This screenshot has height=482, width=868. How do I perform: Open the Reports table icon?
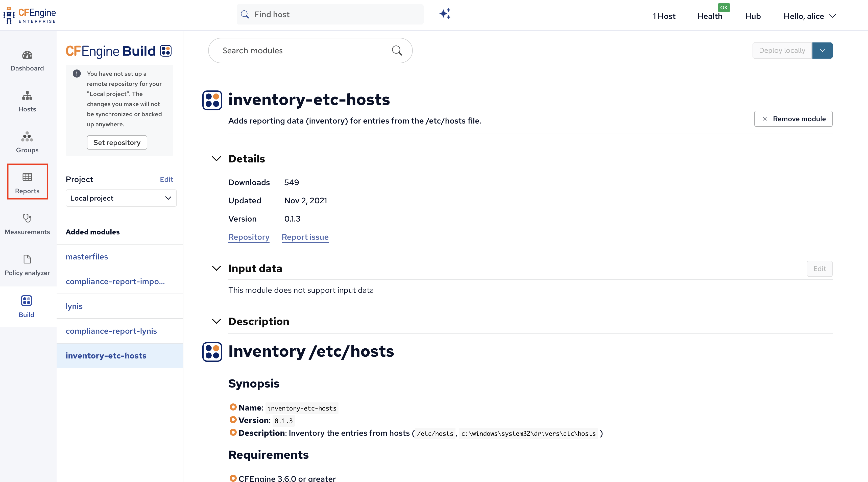27,177
